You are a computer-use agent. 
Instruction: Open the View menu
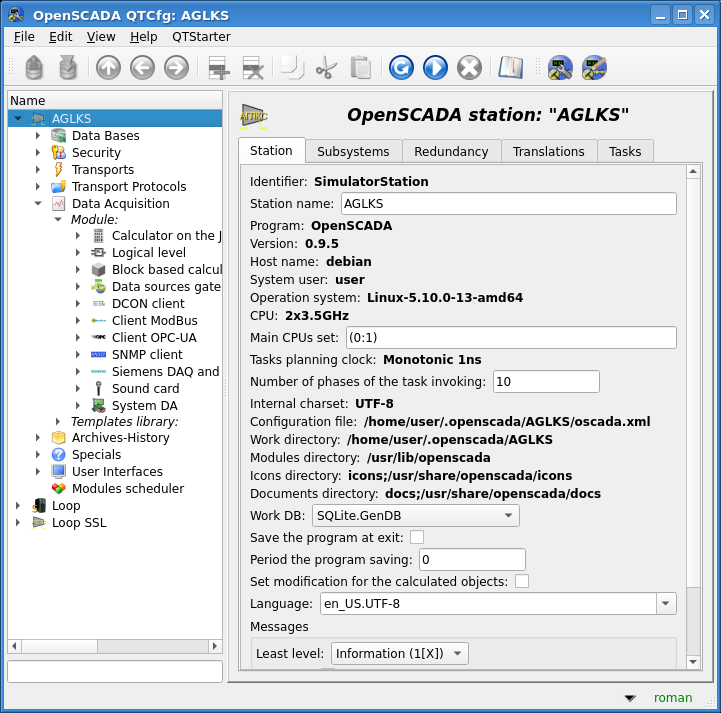tap(101, 37)
